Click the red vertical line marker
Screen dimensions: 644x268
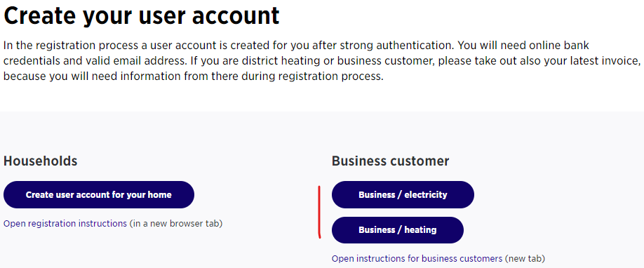coord(319,212)
